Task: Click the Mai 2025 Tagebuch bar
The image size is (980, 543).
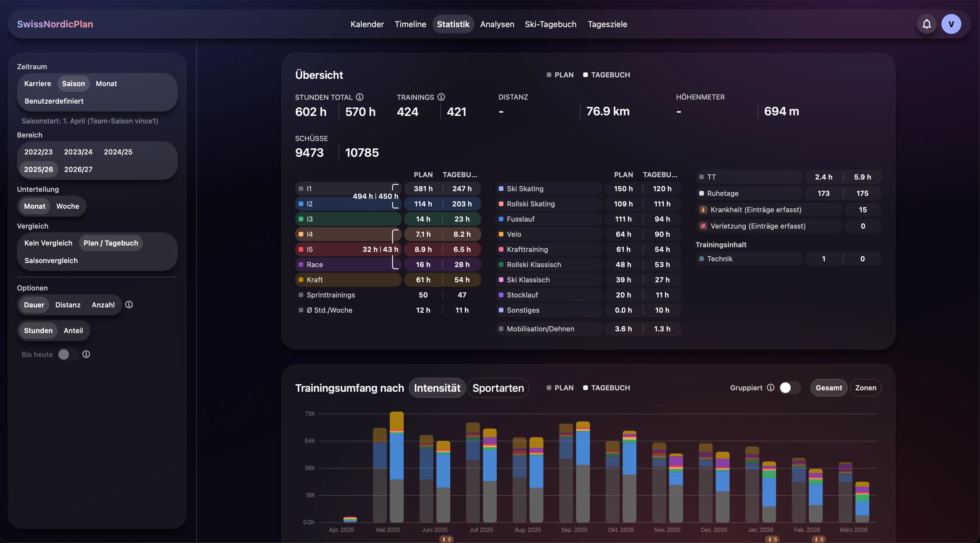Action: (x=397, y=467)
